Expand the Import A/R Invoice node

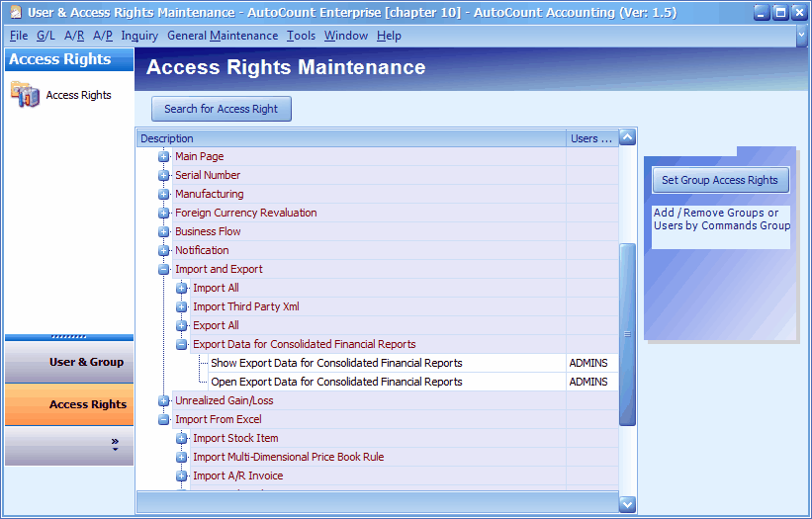[182, 476]
